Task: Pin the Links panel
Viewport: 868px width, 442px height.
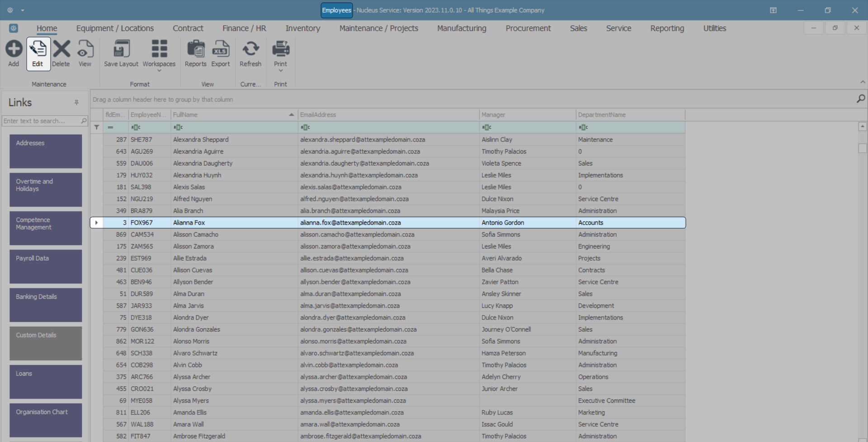Action: point(76,103)
